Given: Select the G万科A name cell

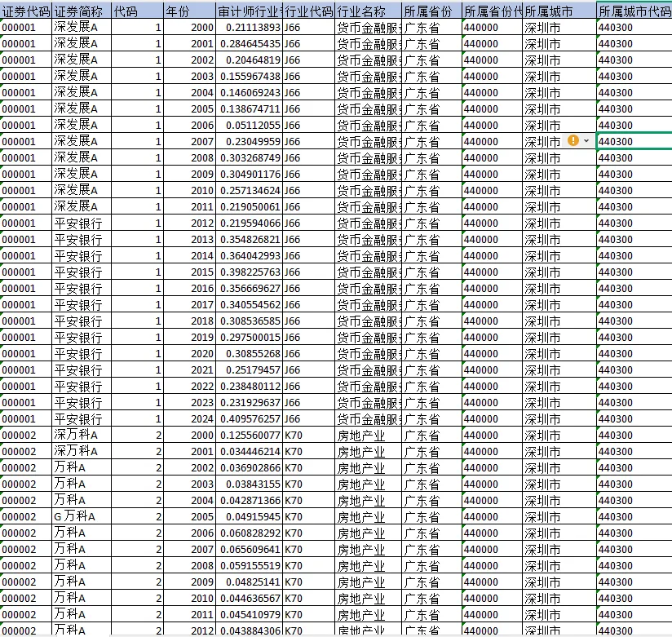Looking at the screenshot, I should click(82, 516).
